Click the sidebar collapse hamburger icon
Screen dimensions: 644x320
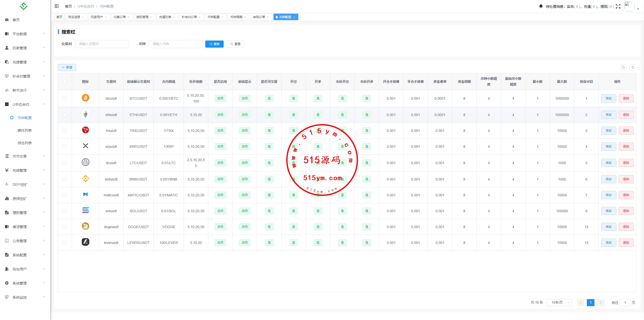(57, 6)
